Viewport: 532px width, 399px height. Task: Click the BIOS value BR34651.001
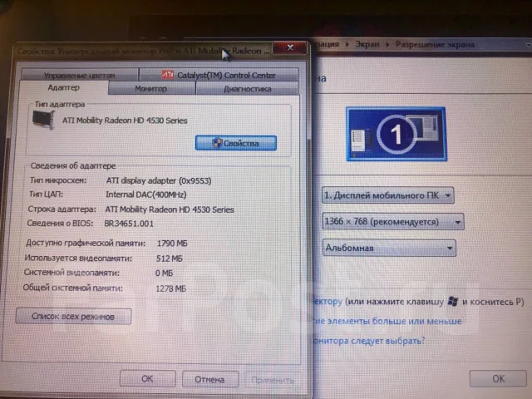click(x=129, y=224)
